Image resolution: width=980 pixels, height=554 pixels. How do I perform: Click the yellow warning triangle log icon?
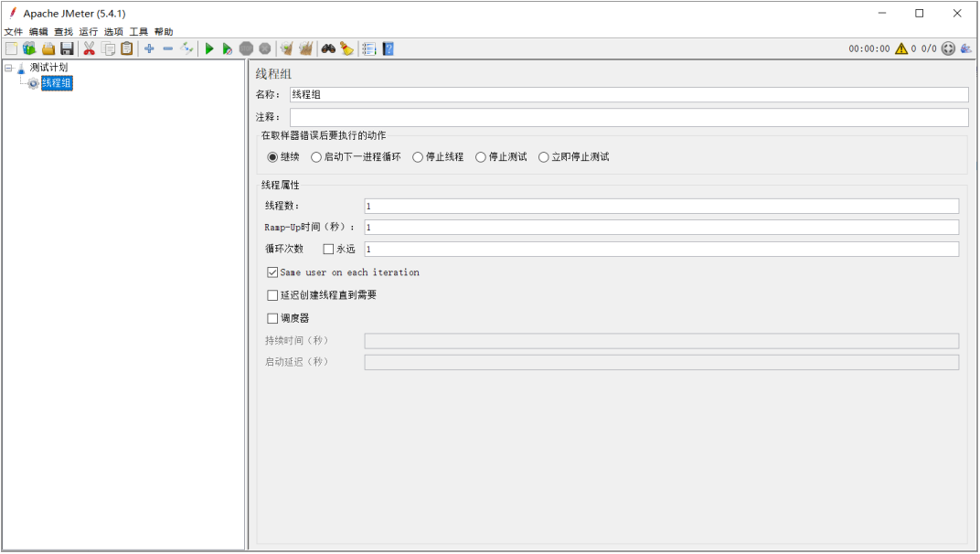[x=901, y=48]
